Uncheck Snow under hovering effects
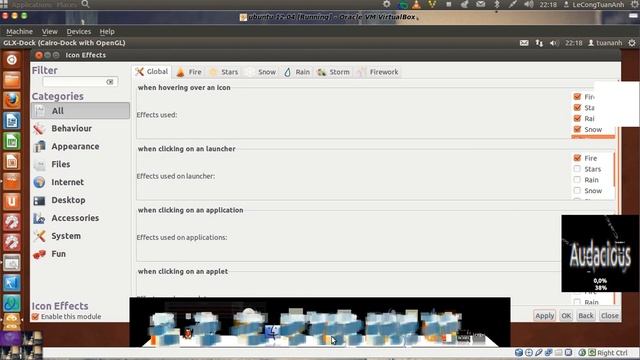 (577, 129)
